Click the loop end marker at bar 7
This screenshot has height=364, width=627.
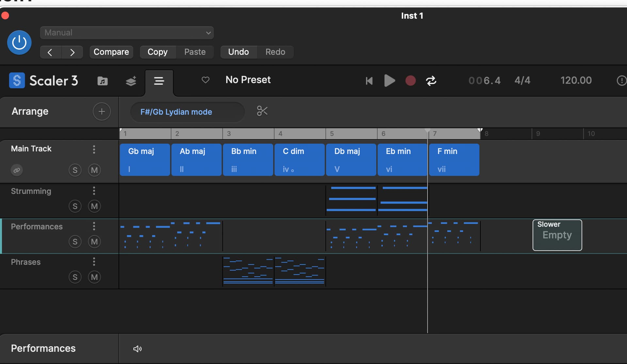(480, 130)
